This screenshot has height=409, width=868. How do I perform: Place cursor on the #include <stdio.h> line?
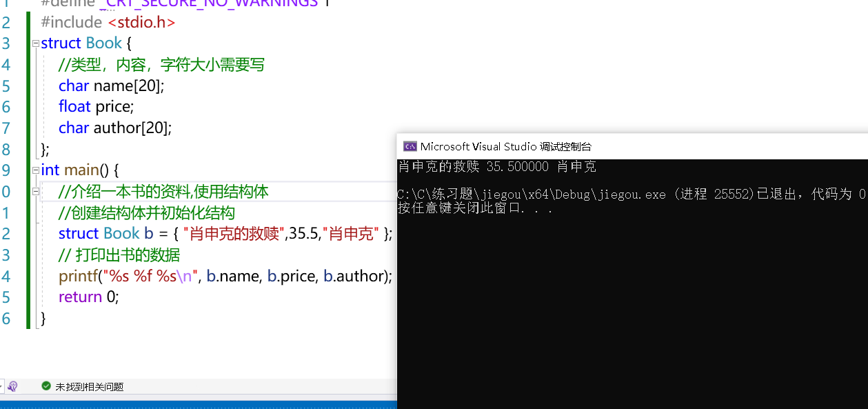tap(108, 22)
